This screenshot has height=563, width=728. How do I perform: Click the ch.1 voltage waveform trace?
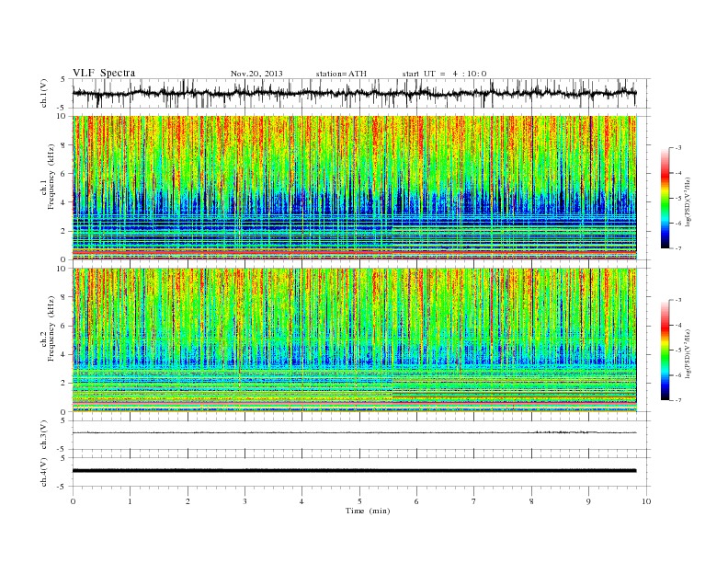click(354, 93)
